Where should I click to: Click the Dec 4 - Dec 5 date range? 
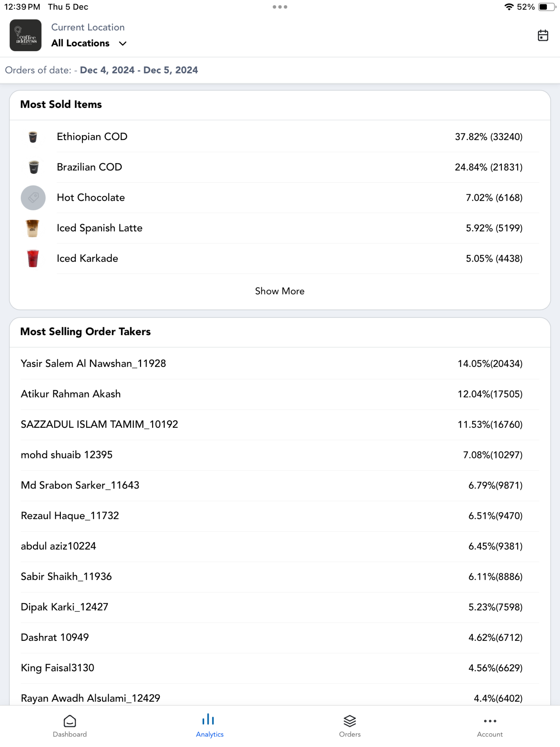(x=139, y=70)
